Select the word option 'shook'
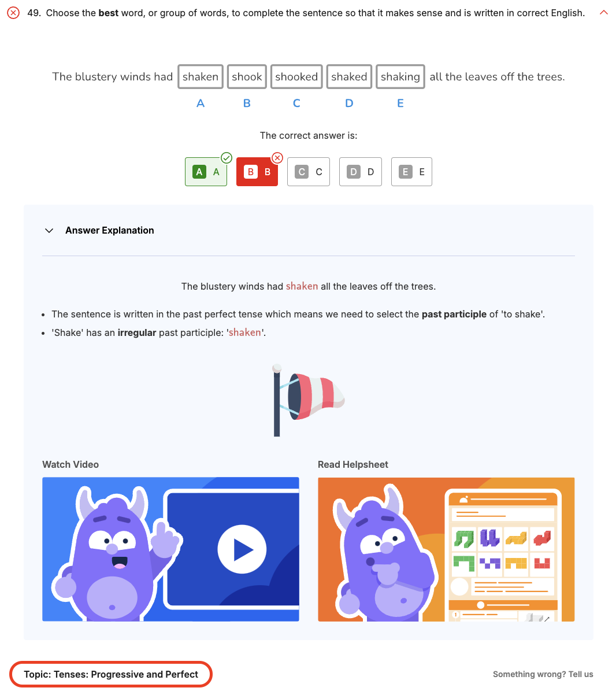Viewport: 616px width, 695px height. coord(247,76)
